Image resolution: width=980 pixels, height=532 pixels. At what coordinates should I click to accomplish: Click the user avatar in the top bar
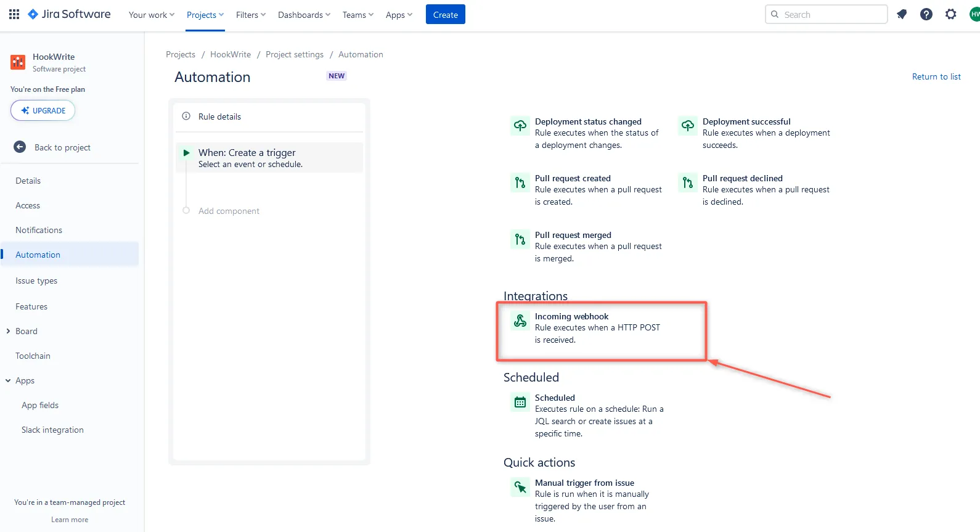click(x=974, y=14)
